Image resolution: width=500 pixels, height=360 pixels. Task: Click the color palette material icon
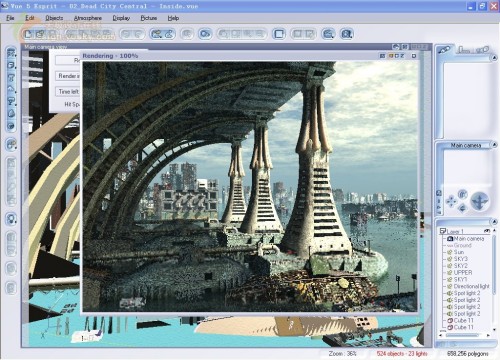[x=11, y=144]
